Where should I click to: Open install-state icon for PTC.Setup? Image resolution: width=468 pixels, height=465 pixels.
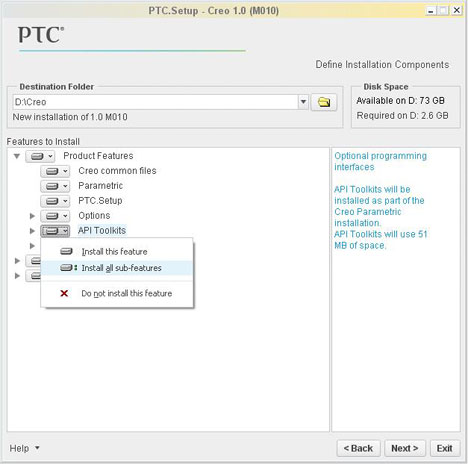coord(55,201)
